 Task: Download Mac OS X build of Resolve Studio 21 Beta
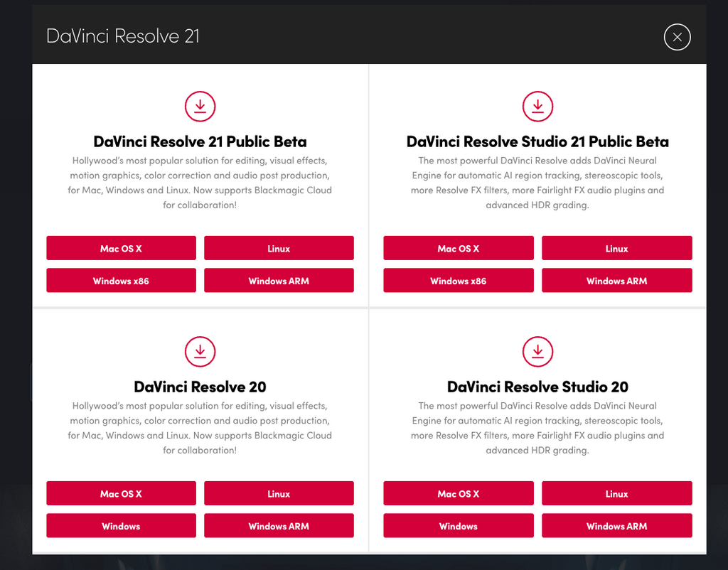pyautogui.click(x=459, y=248)
